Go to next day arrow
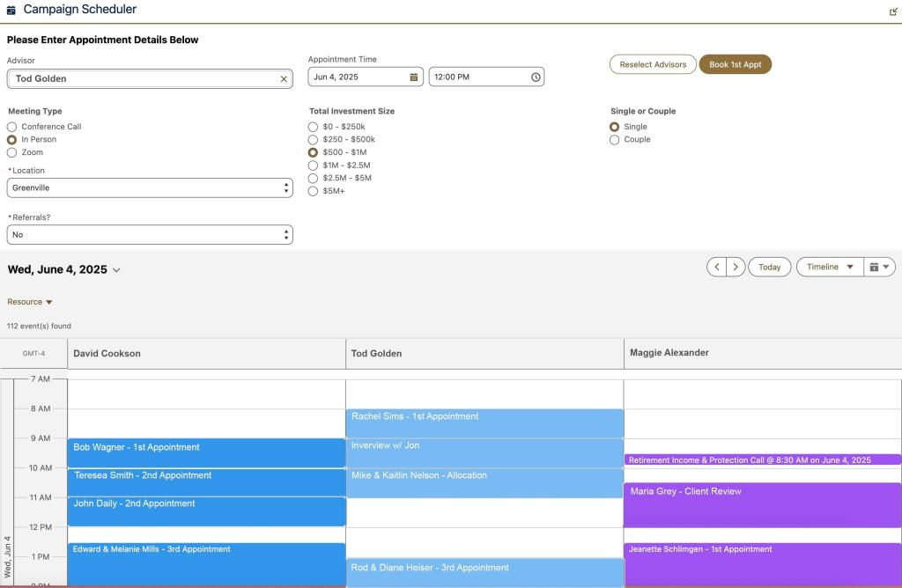This screenshot has height=588, width=902. pyautogui.click(x=736, y=267)
